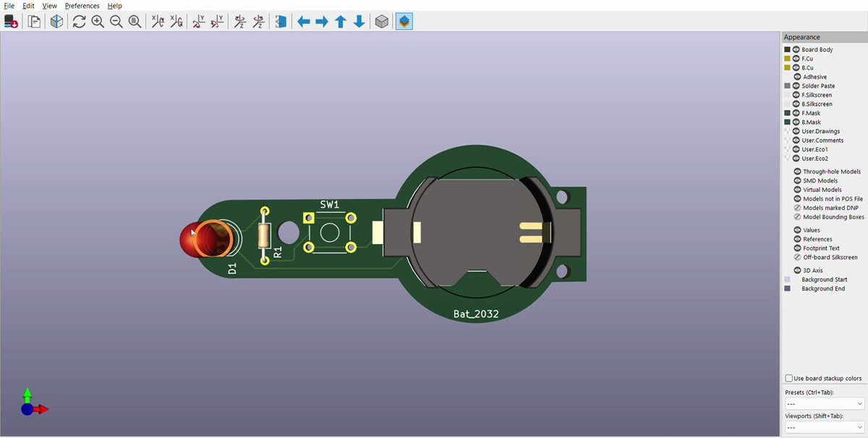The height and width of the screenshot is (438, 868).
Task: Hide the Board Body layer eye
Action: pyautogui.click(x=796, y=50)
